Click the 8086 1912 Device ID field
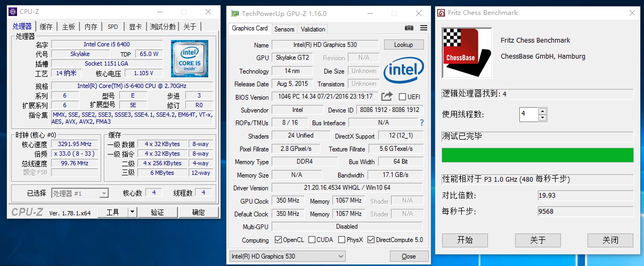644x266 pixels. click(389, 110)
